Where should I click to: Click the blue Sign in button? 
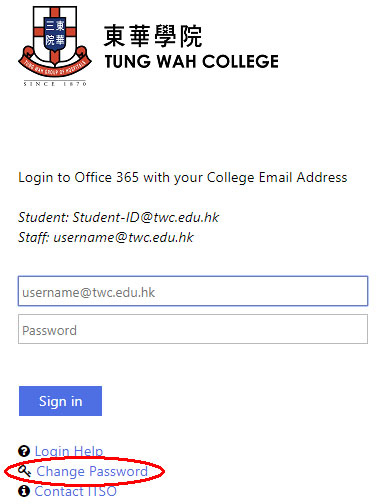(60, 401)
